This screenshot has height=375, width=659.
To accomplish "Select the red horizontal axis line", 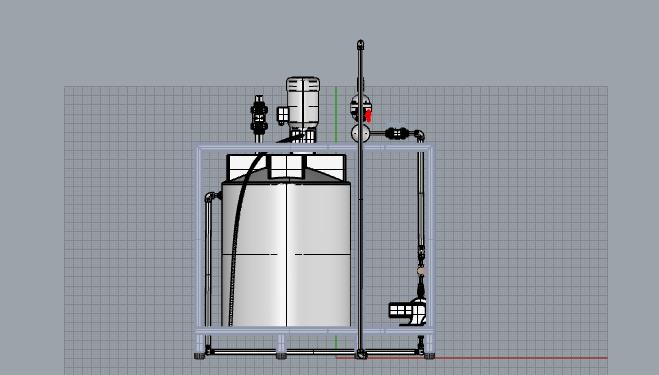I will [472, 358].
